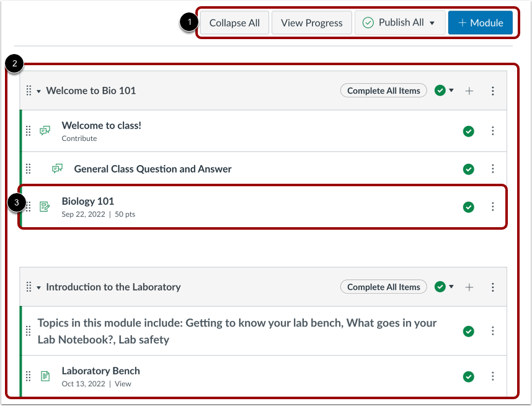Select the assignment icon next to Biology 101
Viewport: 532px width, 406px height.
[x=44, y=207]
